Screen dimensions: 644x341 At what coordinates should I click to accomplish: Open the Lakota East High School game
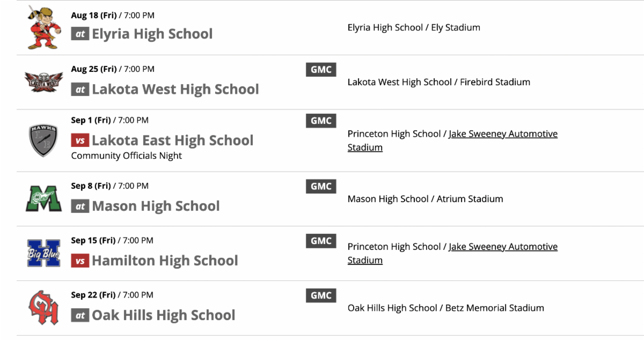coord(172,140)
